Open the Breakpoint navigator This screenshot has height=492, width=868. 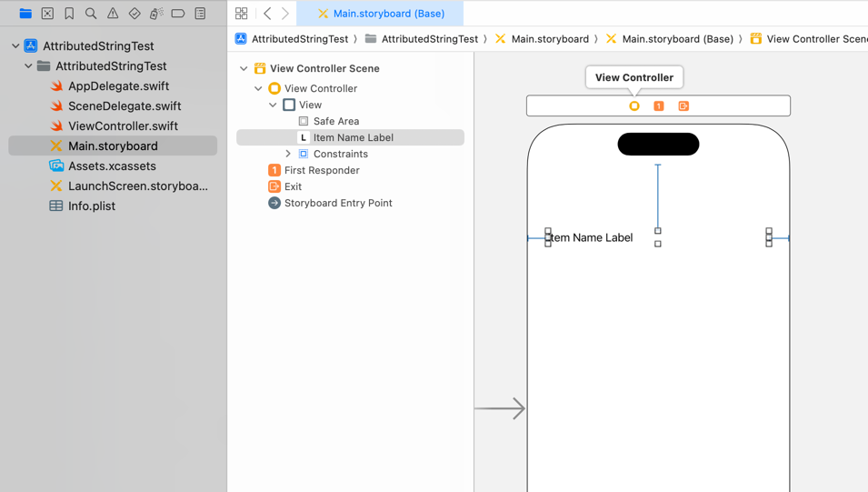(x=178, y=14)
